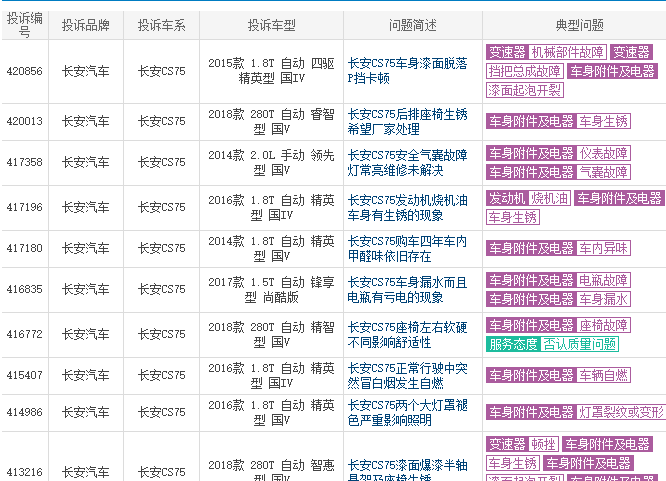Image resolution: width=666 pixels, height=481 pixels.
Task: Click the 投诉车型 column header
Action: pos(271,25)
